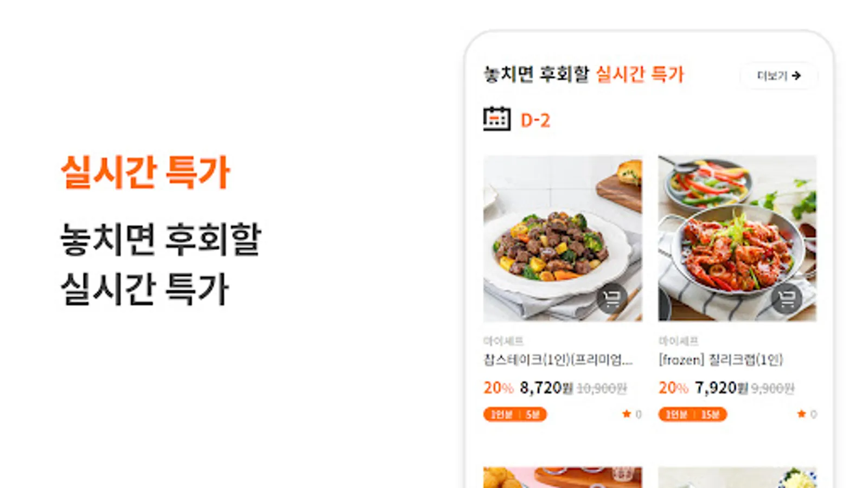The image size is (868, 488).
Task: Click the calendar icon next to D-2
Action: pyautogui.click(x=496, y=119)
